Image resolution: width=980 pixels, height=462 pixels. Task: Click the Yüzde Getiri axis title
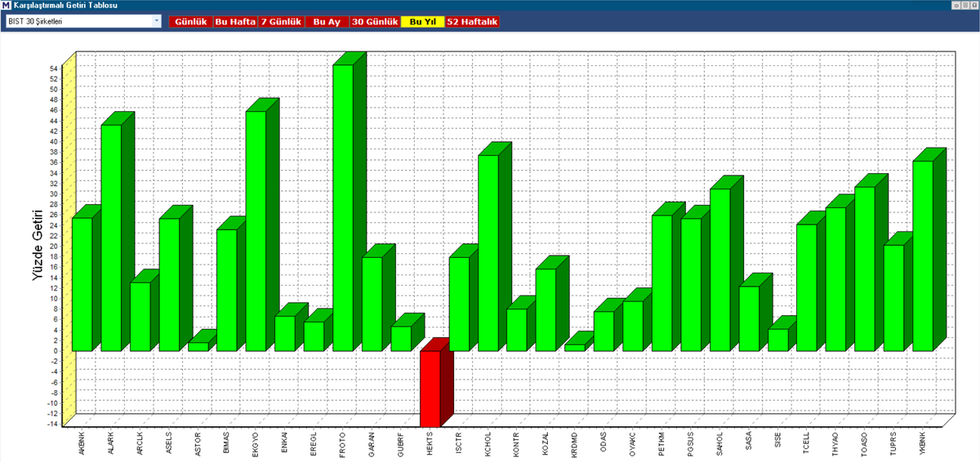click(38, 246)
